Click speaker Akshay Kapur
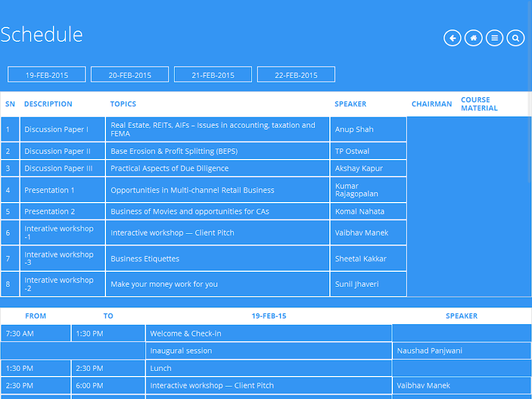The image size is (532, 399). click(369, 168)
